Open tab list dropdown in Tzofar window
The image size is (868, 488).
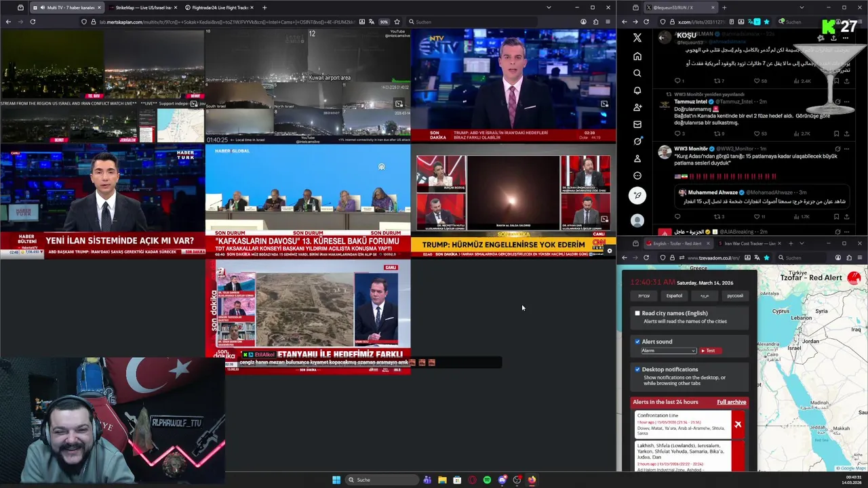pyautogui.click(x=802, y=243)
